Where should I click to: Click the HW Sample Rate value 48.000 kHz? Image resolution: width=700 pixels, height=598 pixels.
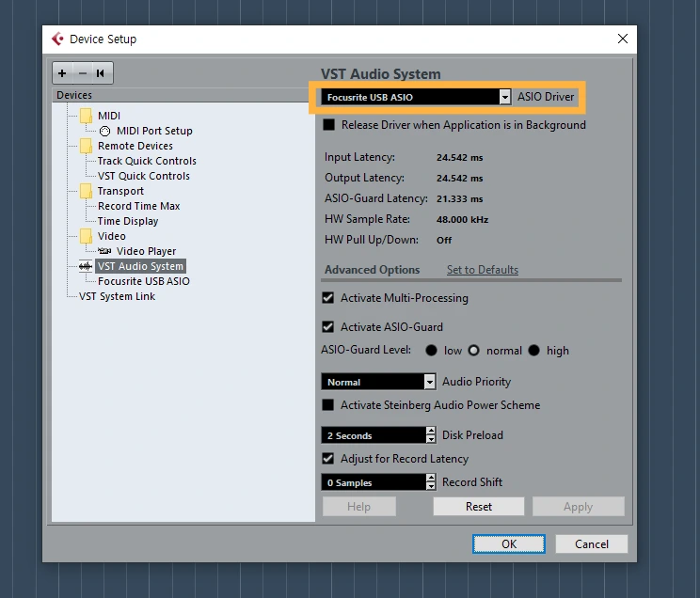coord(462,220)
